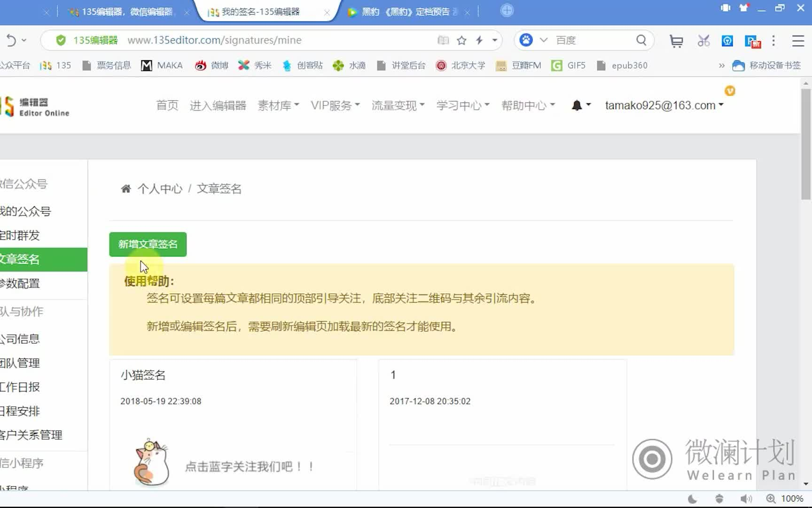This screenshot has height=508, width=812.
Task: Click 个人中心 breadcrumb link
Action: pyautogui.click(x=160, y=189)
